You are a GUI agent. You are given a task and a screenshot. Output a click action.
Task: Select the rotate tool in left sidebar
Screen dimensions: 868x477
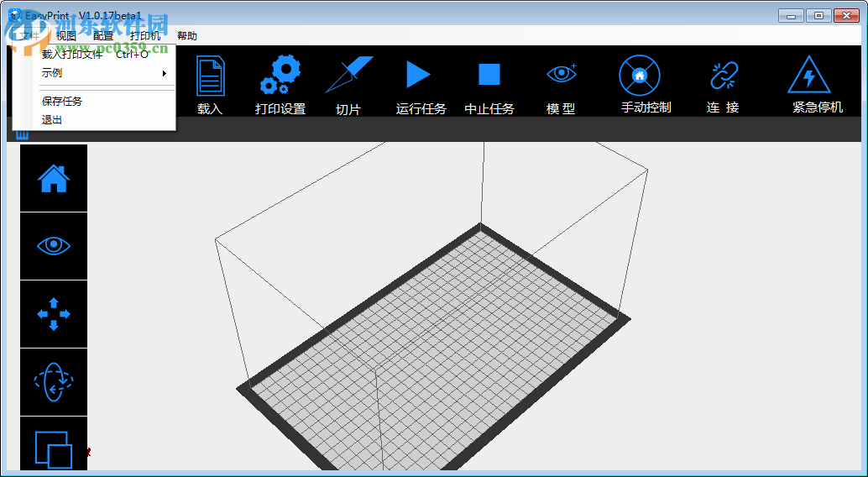pyautogui.click(x=54, y=382)
